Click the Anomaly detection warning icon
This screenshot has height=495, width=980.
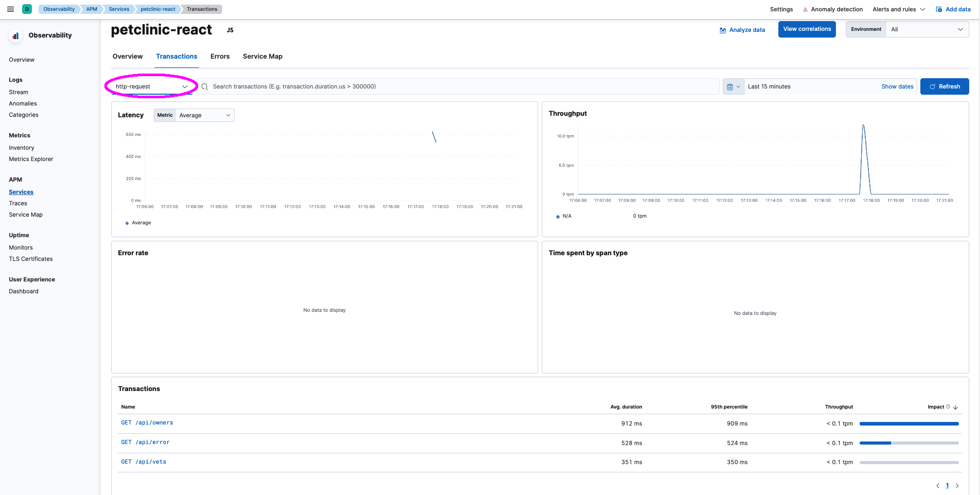(805, 9)
